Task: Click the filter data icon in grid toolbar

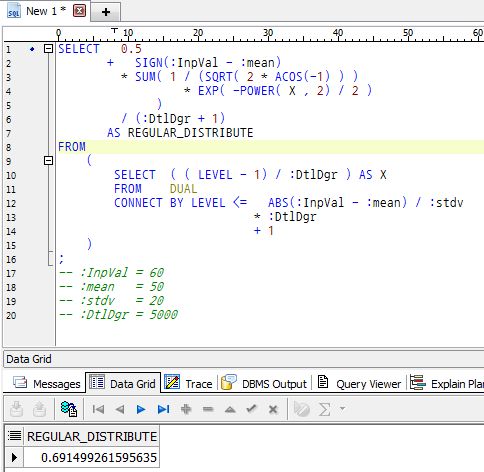Action: click(302, 409)
